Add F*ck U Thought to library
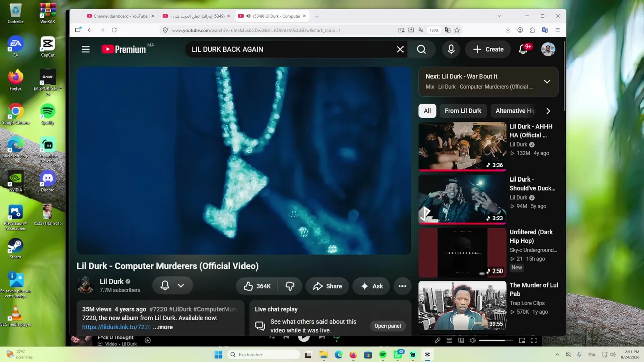Image resolution: width=644 pixels, height=362 pixels. coord(147,340)
